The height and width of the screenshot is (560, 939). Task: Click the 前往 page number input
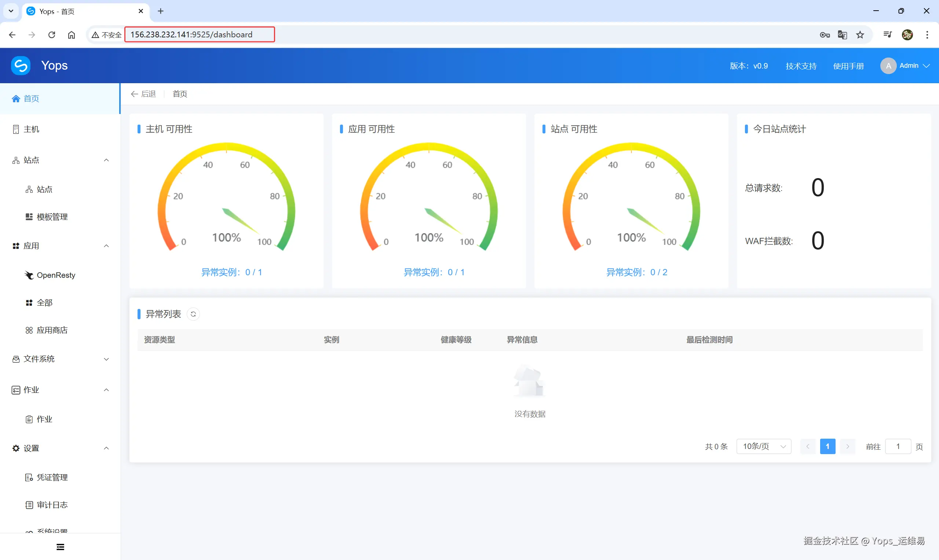[898, 446]
